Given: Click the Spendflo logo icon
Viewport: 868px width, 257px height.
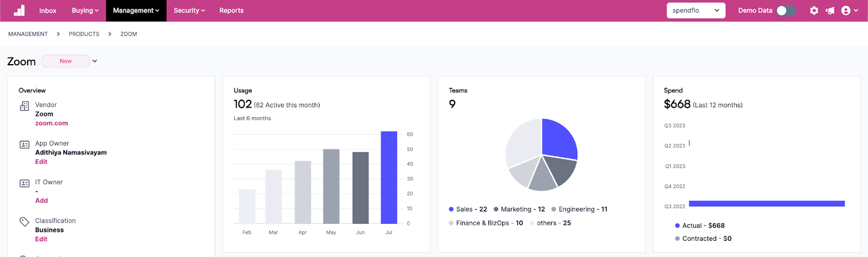Looking at the screenshot, I should pyautogui.click(x=19, y=10).
